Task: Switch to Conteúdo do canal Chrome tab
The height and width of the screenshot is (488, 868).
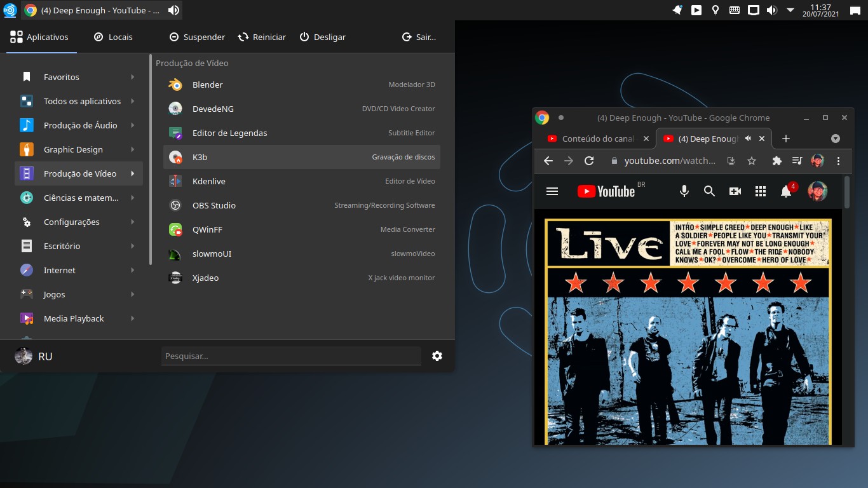Action: coord(597,139)
